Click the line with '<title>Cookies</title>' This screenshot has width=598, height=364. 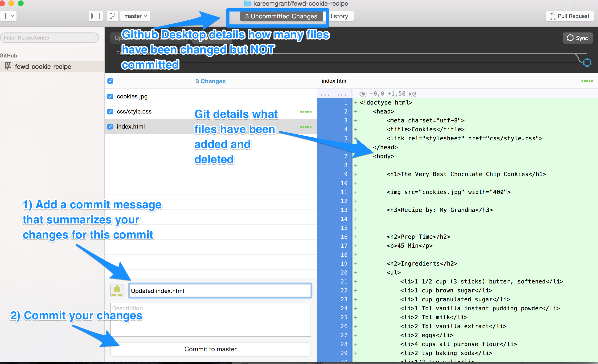[426, 129]
